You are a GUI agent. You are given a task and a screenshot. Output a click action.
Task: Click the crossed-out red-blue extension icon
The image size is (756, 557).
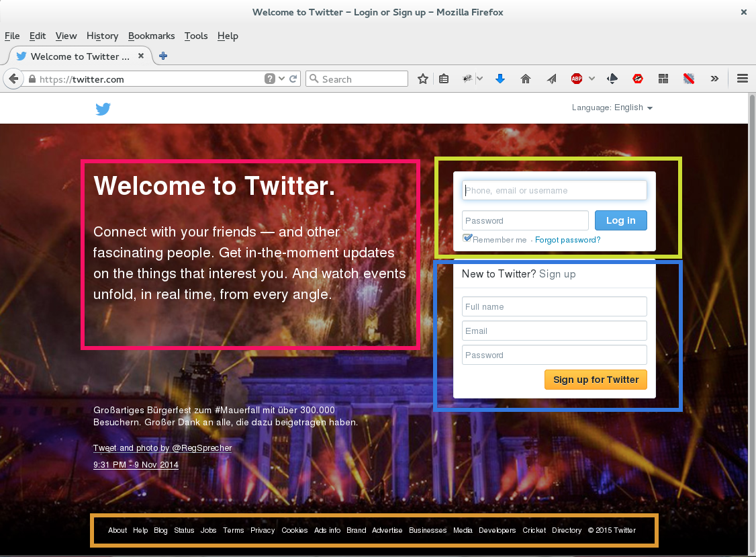click(688, 79)
